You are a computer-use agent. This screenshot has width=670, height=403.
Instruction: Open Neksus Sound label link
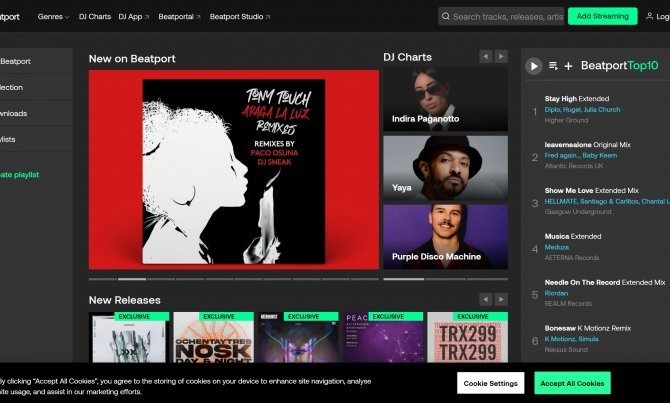coord(566,350)
